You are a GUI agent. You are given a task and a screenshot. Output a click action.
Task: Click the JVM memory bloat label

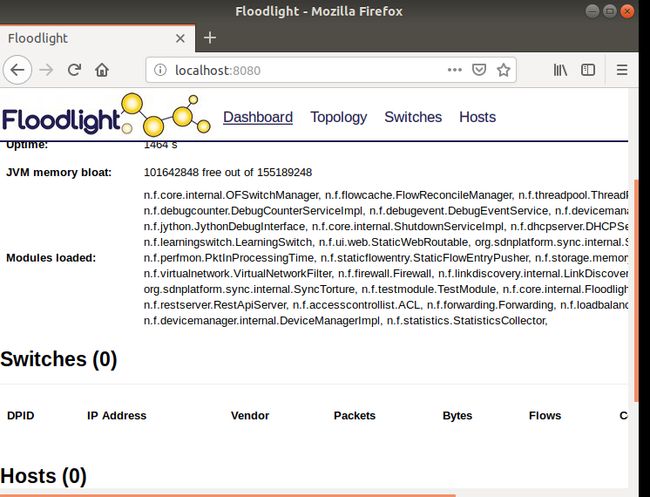coord(59,172)
